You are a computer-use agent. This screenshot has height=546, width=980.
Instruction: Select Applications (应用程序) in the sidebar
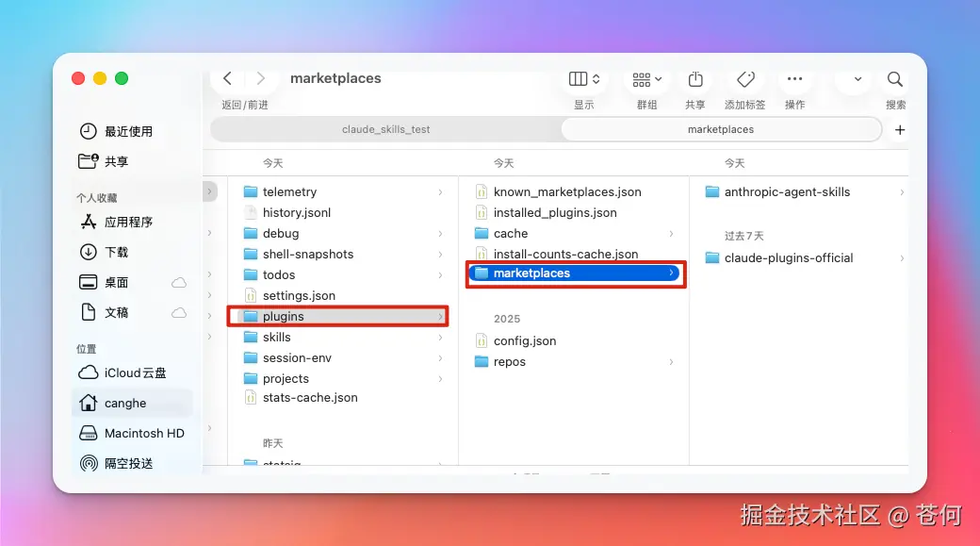pos(106,222)
